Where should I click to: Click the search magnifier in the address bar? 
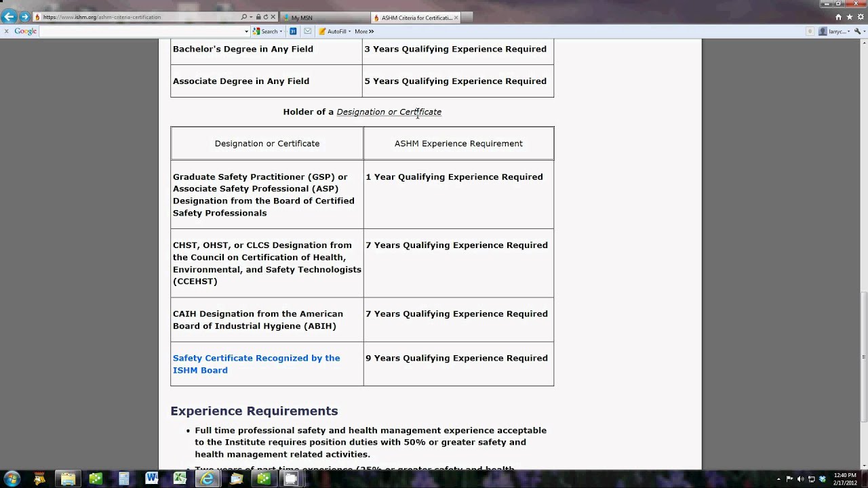tap(244, 17)
